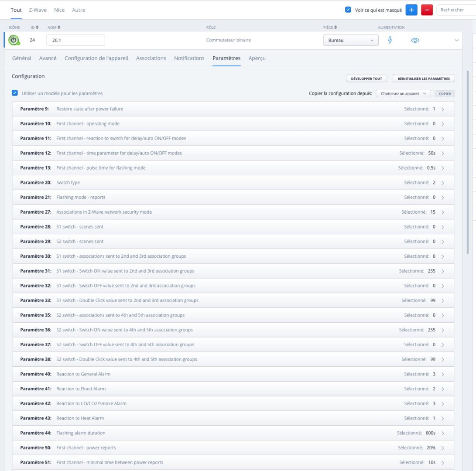Toggle the eye visibility icon for device
Image resolution: width=476 pixels, height=471 pixels.
(415, 41)
